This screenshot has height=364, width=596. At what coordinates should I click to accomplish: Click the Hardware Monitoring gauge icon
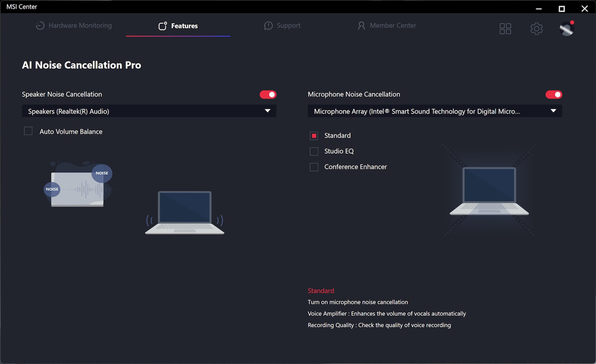pos(40,26)
